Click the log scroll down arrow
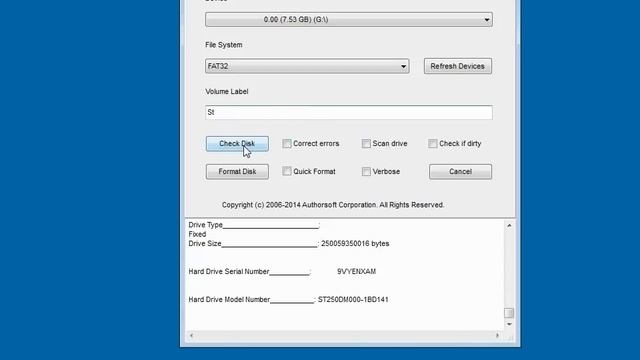 coord(509,324)
